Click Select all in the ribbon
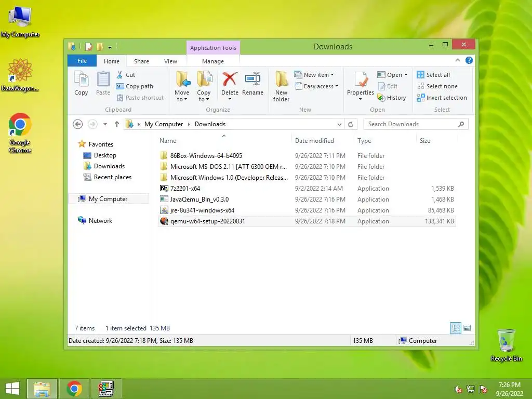This screenshot has height=399, width=532. coord(433,75)
